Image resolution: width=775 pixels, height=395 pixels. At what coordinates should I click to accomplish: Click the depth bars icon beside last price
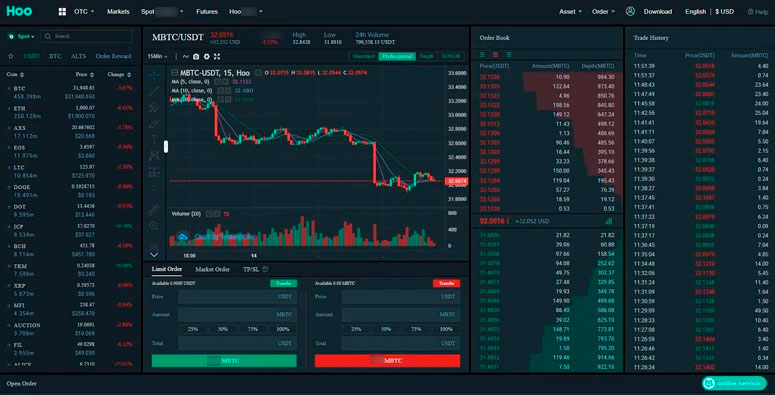tap(608, 221)
